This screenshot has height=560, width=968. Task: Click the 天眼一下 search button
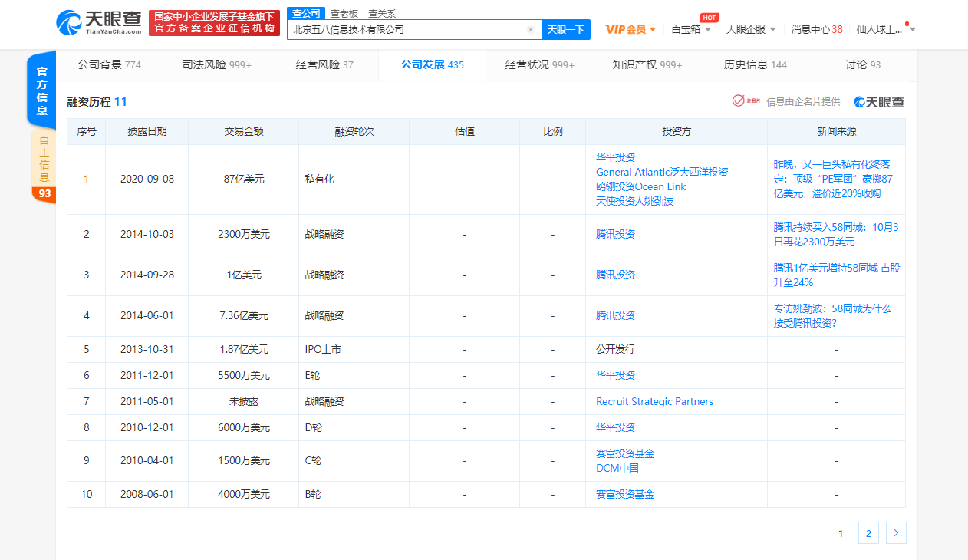[565, 29]
